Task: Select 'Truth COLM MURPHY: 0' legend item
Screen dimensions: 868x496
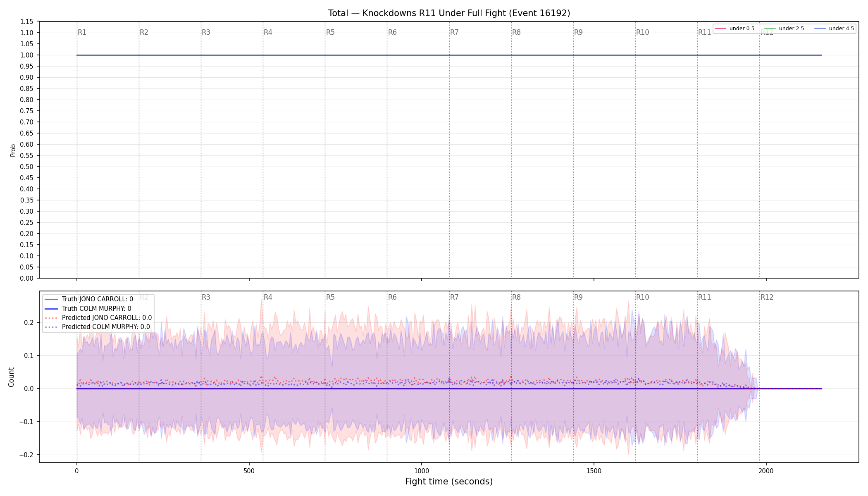Action: click(x=88, y=308)
